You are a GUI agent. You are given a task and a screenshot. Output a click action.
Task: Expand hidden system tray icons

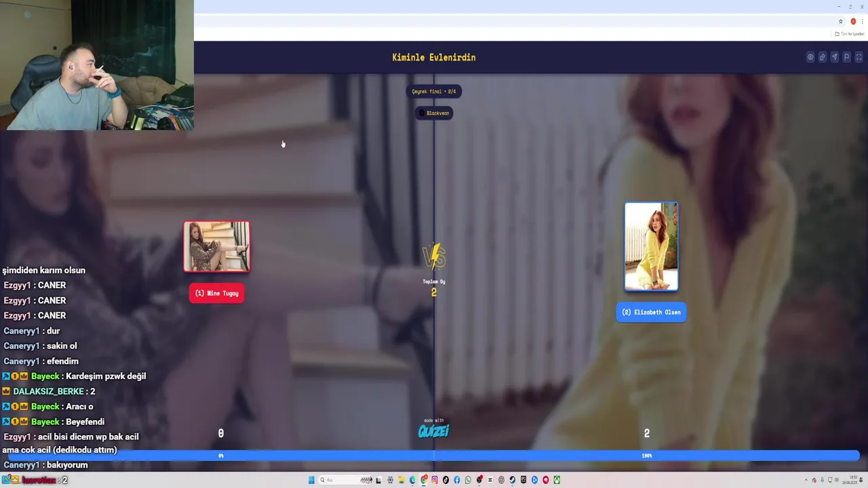806,480
